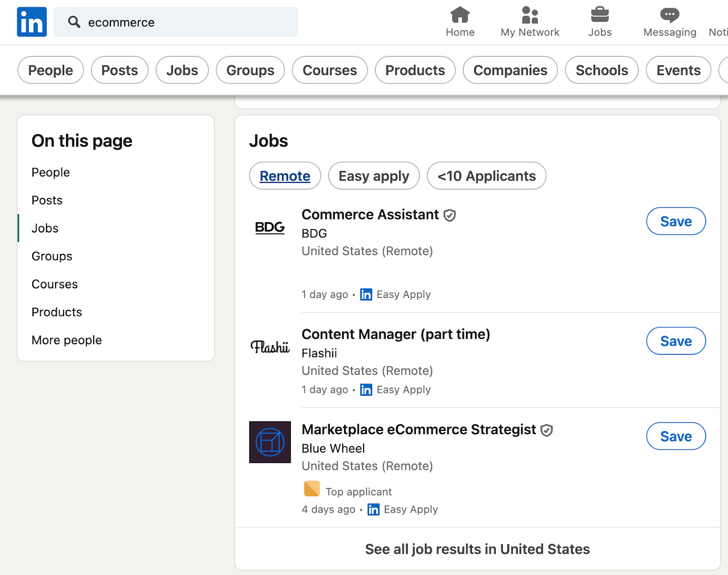Click the BDG company logo

coord(270,227)
